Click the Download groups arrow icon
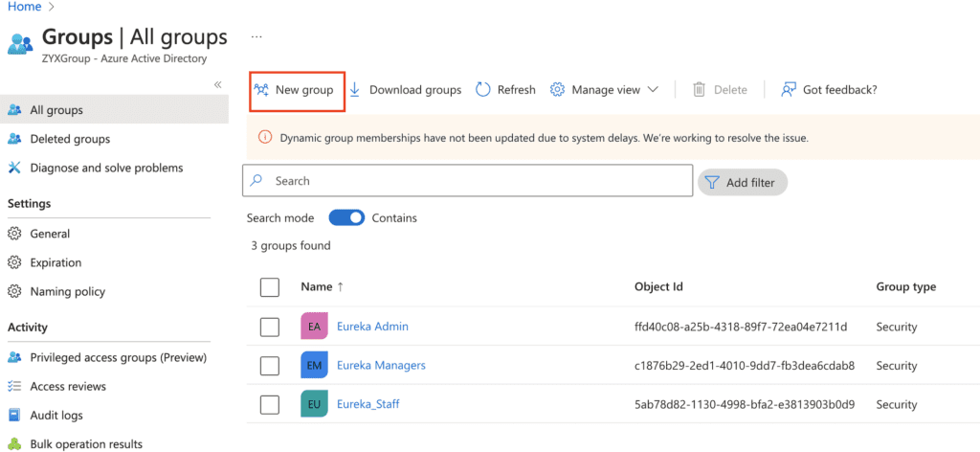The image size is (980, 452). tap(354, 89)
